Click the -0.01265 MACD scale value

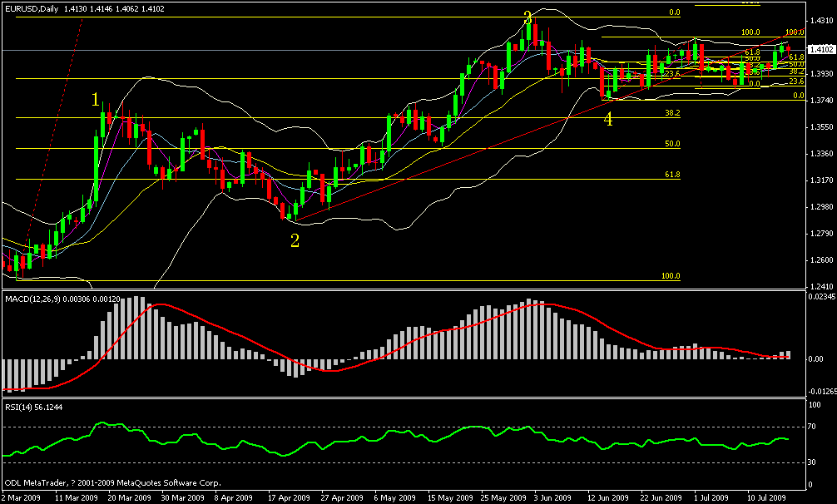pyautogui.click(x=822, y=392)
